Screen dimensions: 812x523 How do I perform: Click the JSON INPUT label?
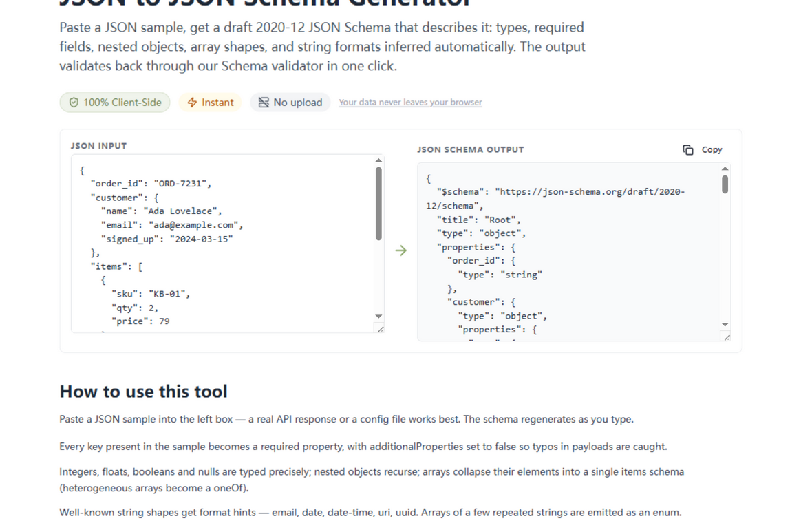[98, 146]
